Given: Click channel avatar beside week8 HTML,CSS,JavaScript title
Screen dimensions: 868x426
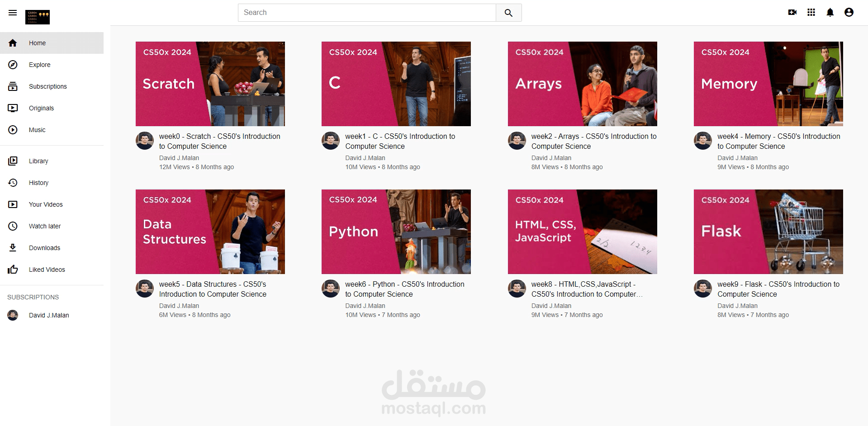Looking at the screenshot, I should click(x=517, y=289).
